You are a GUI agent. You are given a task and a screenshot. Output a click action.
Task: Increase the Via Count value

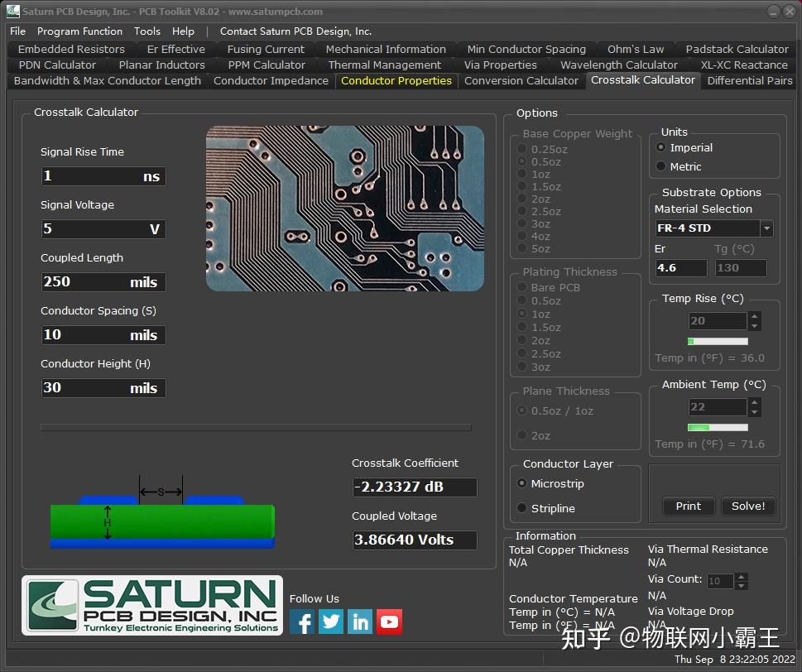point(741,577)
